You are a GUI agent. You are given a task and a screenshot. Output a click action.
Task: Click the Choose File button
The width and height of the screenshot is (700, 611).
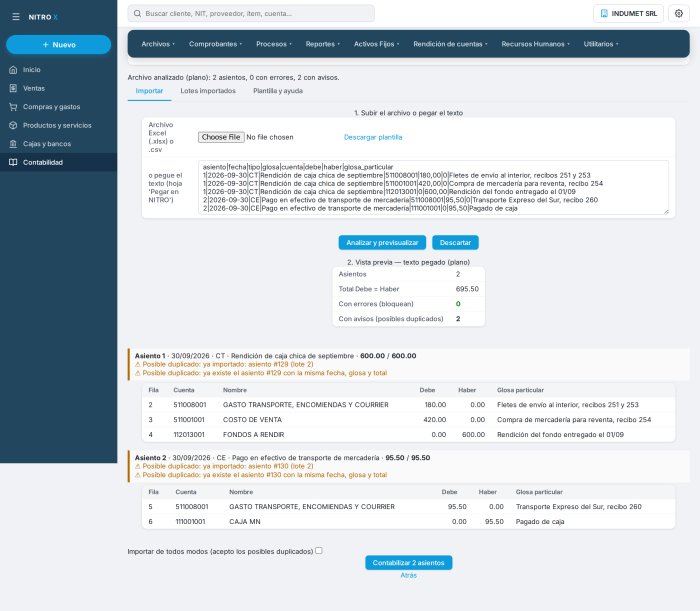coord(221,137)
